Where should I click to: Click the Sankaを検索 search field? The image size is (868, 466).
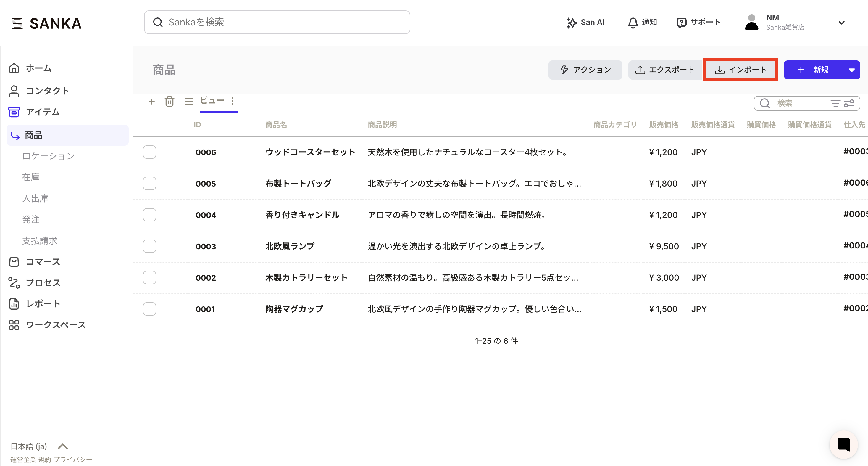[277, 22]
